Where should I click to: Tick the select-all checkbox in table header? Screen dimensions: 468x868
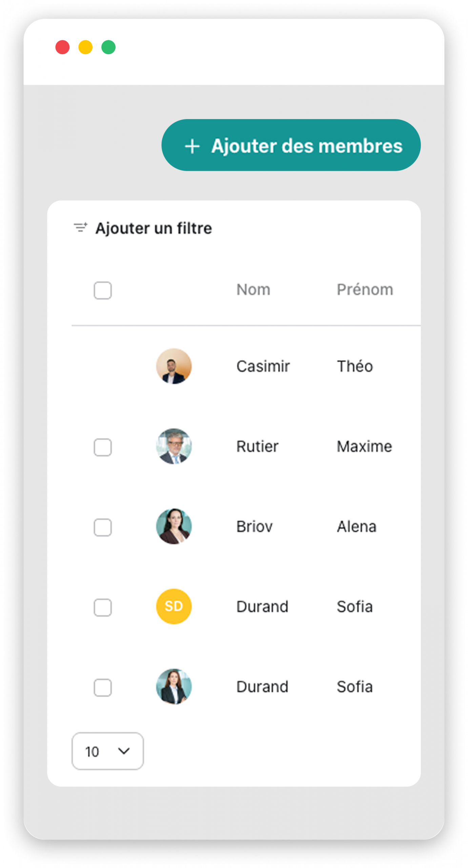103,291
